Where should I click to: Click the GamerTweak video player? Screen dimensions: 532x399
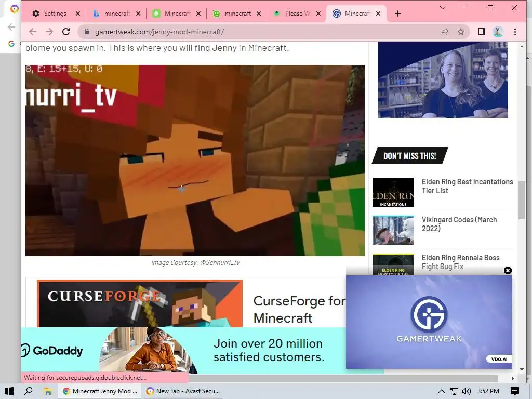[429, 322]
